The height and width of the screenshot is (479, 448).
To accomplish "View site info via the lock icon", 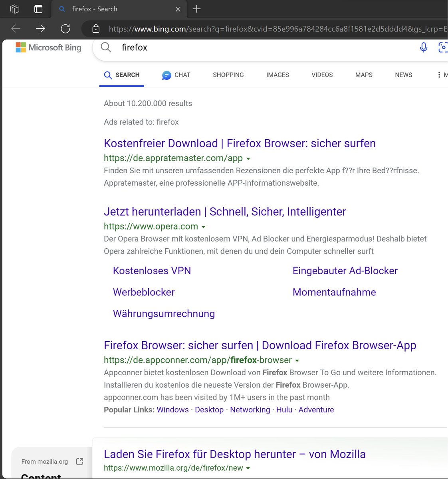I will 96,28.
